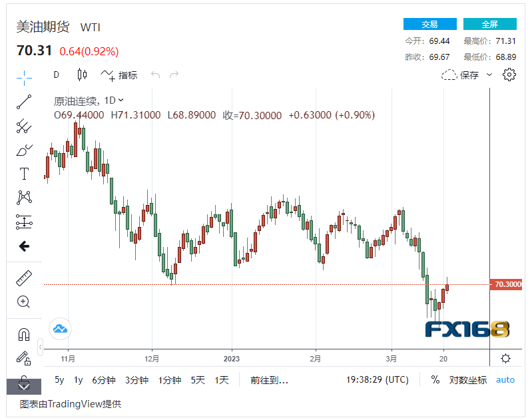Open the D interval dropdown
532x420 pixels.
[x=57, y=75]
